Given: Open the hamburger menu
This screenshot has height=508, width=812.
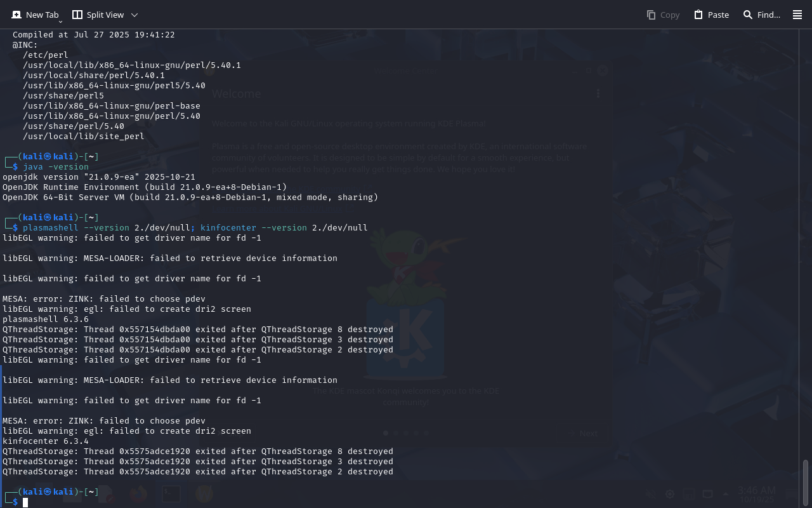Looking at the screenshot, I should 797,15.
